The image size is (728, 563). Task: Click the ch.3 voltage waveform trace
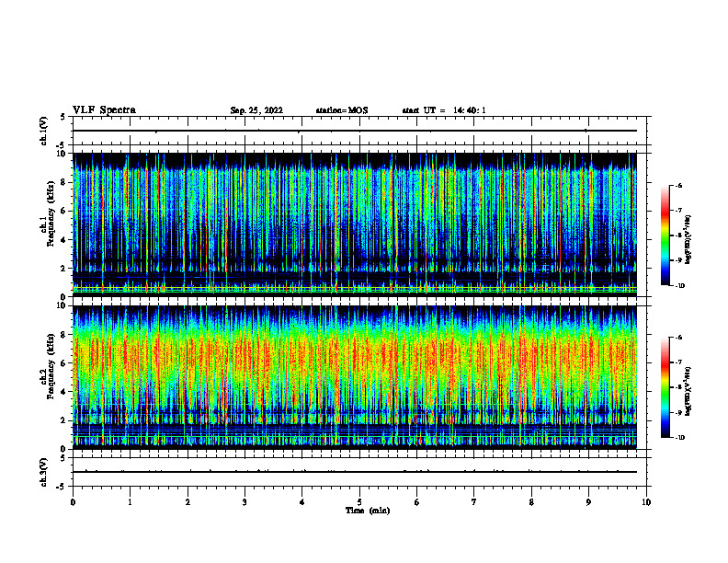point(355,472)
